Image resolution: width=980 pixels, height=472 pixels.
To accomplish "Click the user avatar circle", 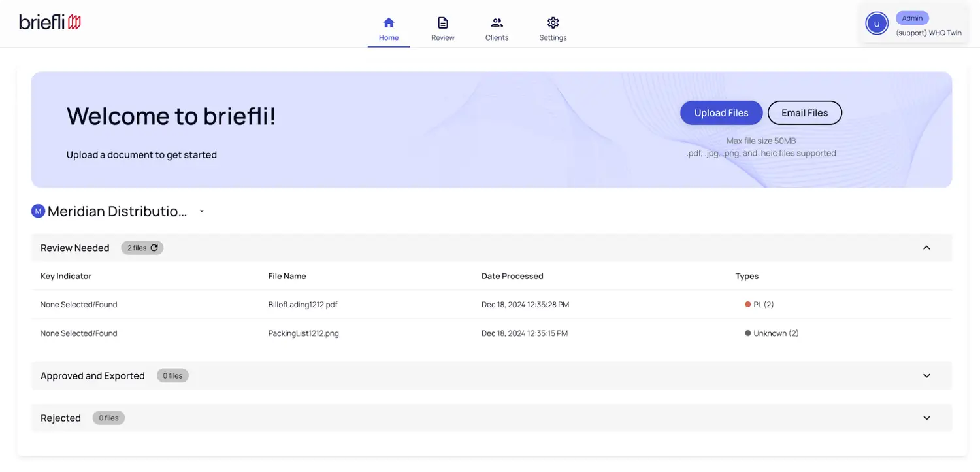I will click(877, 24).
